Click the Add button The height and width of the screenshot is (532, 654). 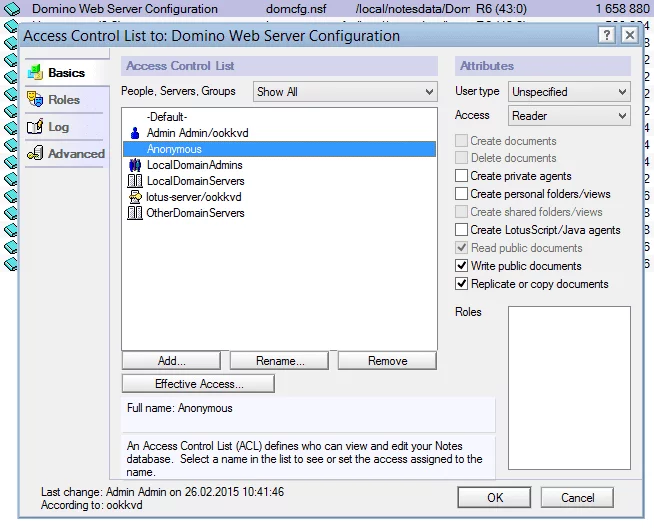[172, 361]
